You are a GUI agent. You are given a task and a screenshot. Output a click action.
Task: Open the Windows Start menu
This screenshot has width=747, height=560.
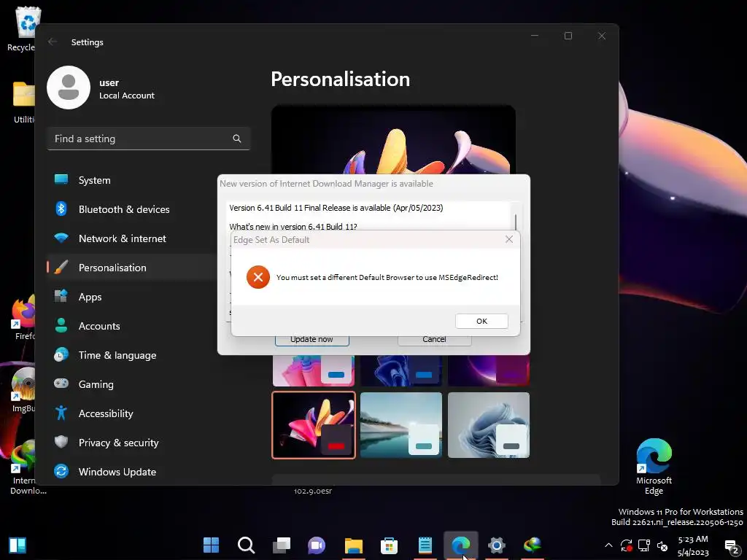click(x=211, y=545)
